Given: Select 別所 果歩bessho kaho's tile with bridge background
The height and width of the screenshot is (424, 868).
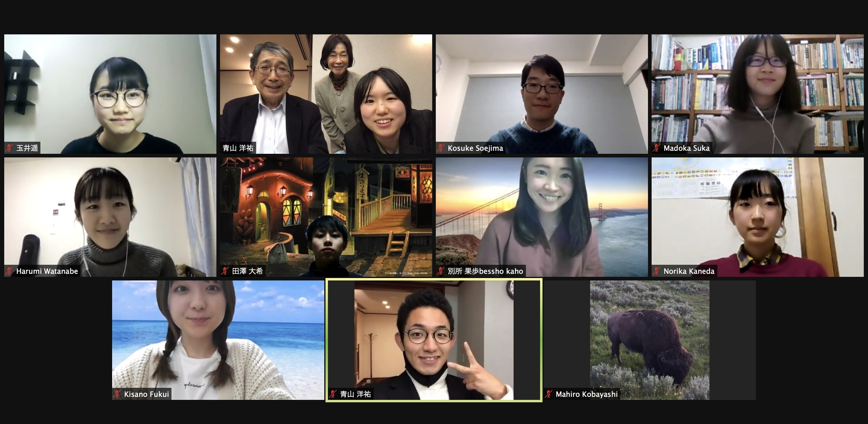Looking at the screenshot, I should (542, 217).
